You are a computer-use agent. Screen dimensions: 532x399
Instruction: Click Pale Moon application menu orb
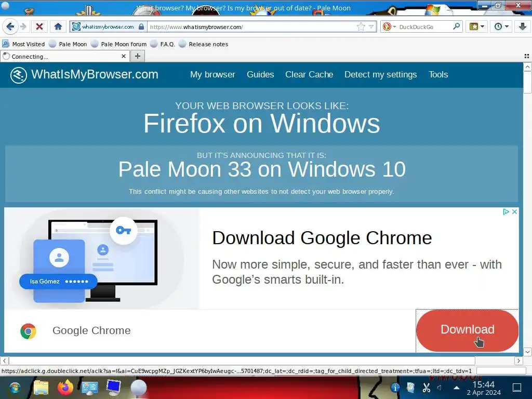(x=5, y=5)
